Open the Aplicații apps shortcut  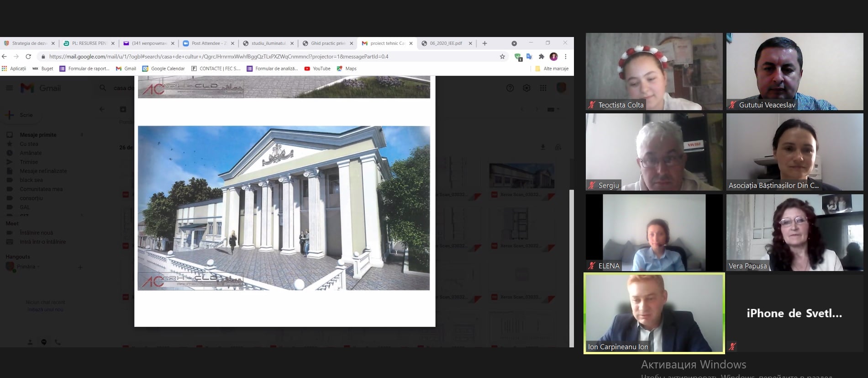[14, 69]
